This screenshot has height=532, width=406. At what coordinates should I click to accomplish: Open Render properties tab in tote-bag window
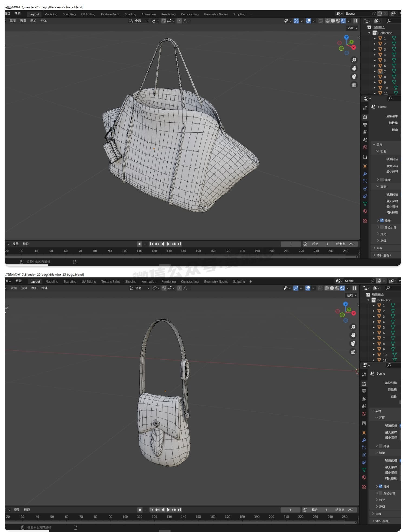click(x=365, y=117)
